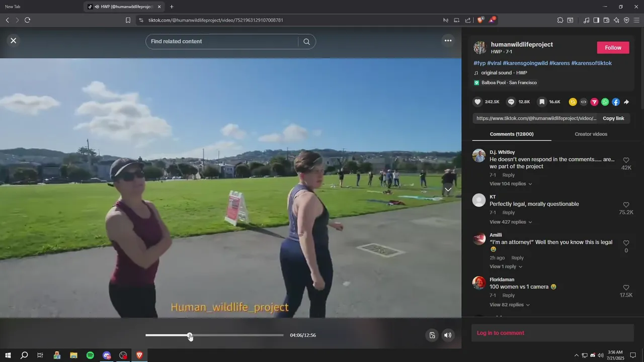Share to WhatsApp

(605, 102)
